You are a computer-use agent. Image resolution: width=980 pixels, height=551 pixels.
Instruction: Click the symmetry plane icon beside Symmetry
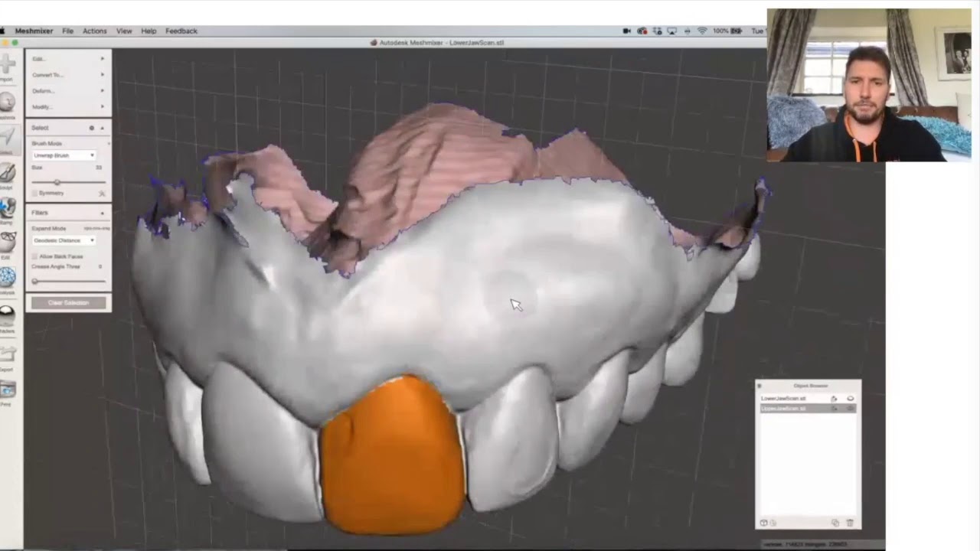pyautogui.click(x=101, y=194)
